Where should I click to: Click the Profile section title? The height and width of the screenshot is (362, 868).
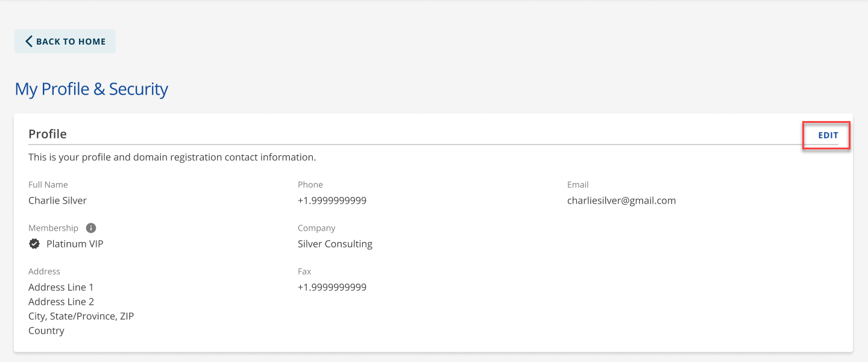48,134
